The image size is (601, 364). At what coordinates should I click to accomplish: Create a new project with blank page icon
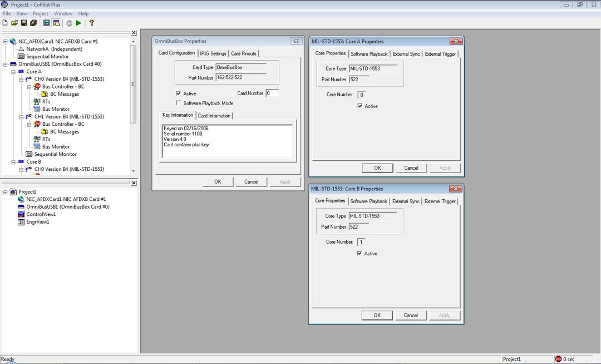coord(5,23)
